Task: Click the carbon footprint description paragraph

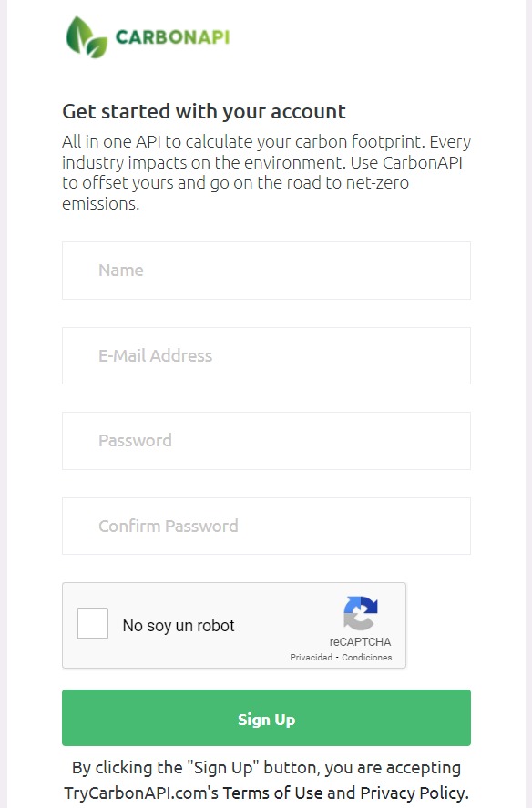Action: (x=266, y=173)
